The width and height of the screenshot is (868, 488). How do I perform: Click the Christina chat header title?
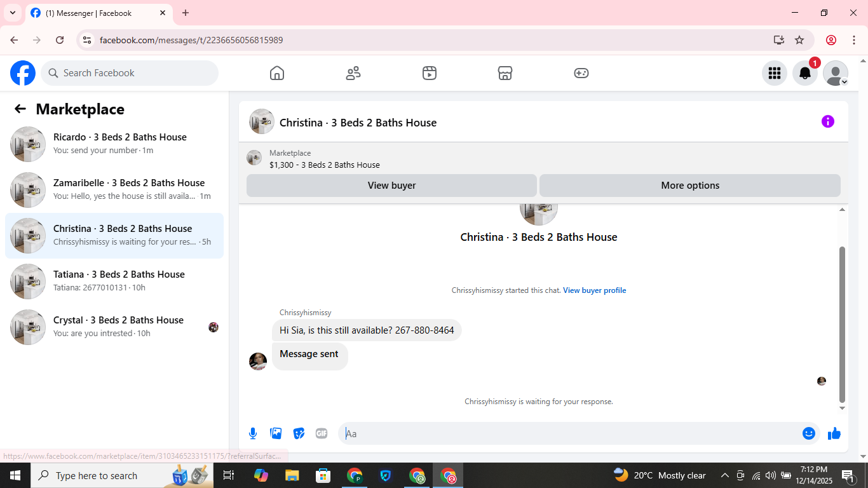point(358,123)
